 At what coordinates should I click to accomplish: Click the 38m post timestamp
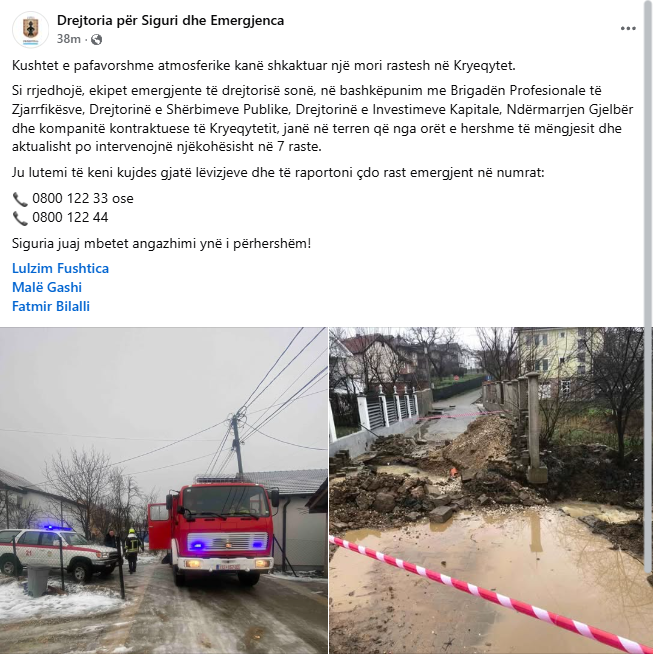coord(68,39)
